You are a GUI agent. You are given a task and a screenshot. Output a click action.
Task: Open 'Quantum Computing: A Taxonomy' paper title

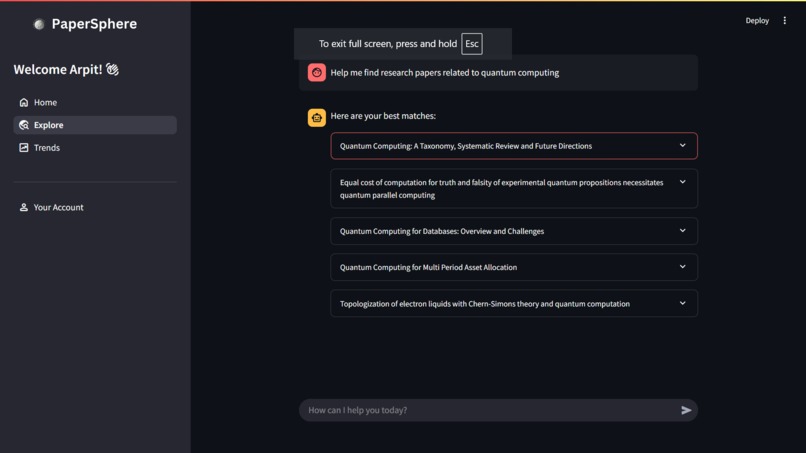pos(466,146)
